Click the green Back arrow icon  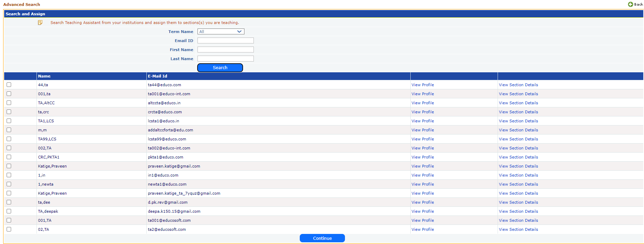tap(630, 4)
